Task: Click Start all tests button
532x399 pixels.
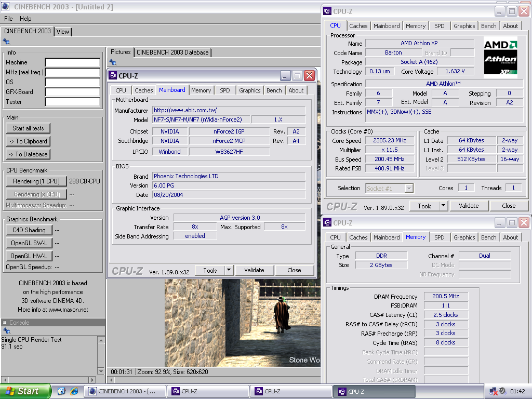Action: click(28, 128)
